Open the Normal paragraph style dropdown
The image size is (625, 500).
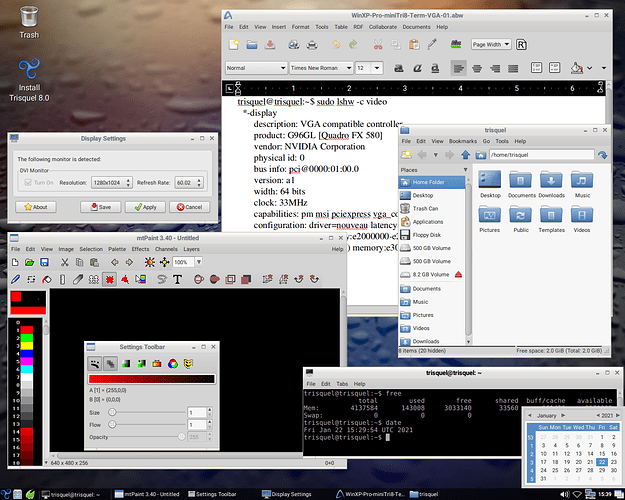(x=256, y=68)
